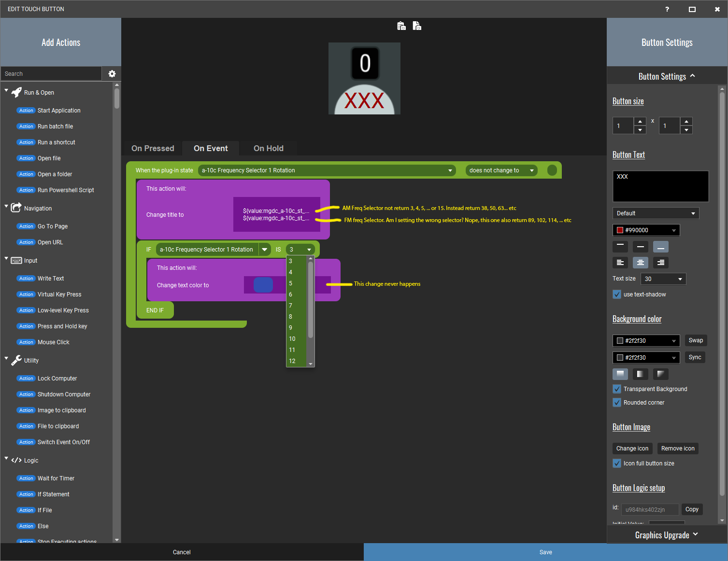Click the Run & Open rocket icon
This screenshot has width=728, height=561.
click(x=16, y=92)
